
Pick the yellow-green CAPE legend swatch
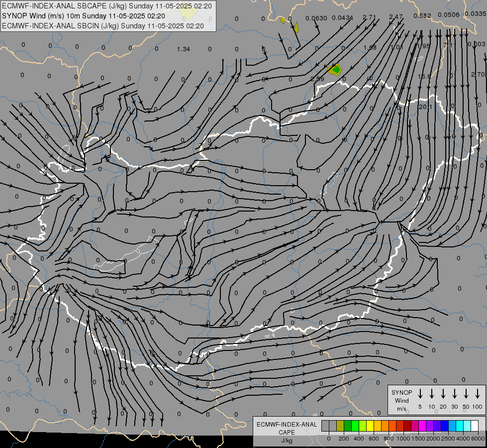point(363,426)
